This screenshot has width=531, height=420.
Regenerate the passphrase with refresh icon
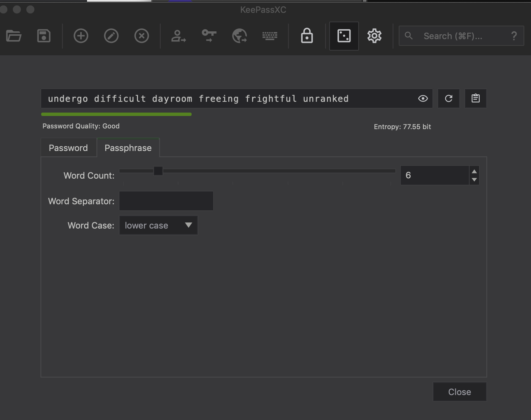point(449,98)
